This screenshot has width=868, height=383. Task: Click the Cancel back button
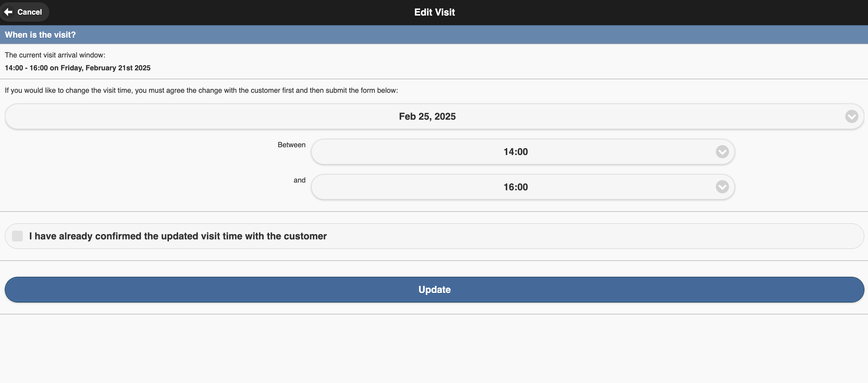click(x=24, y=12)
